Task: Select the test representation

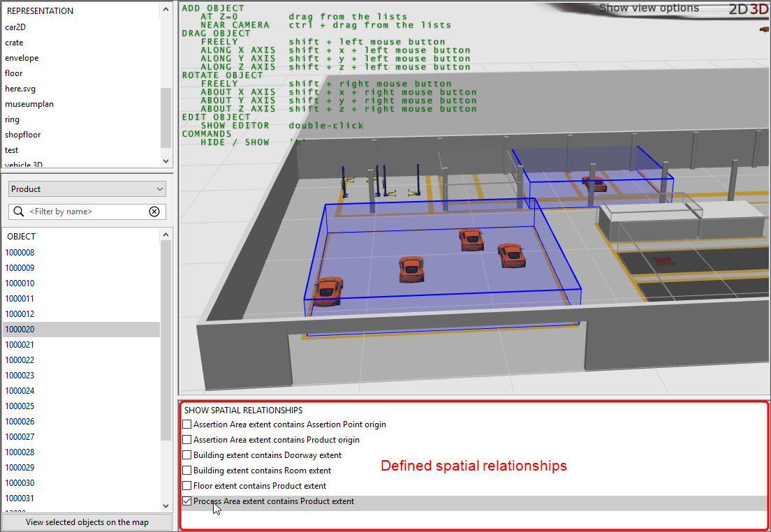Action: pyautogui.click(x=82, y=150)
